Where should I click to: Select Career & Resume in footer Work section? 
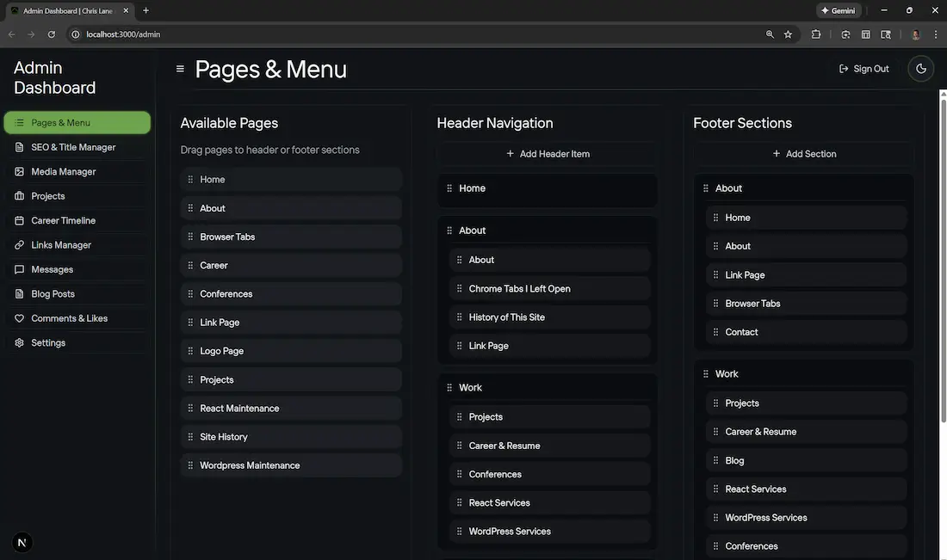tap(807, 432)
